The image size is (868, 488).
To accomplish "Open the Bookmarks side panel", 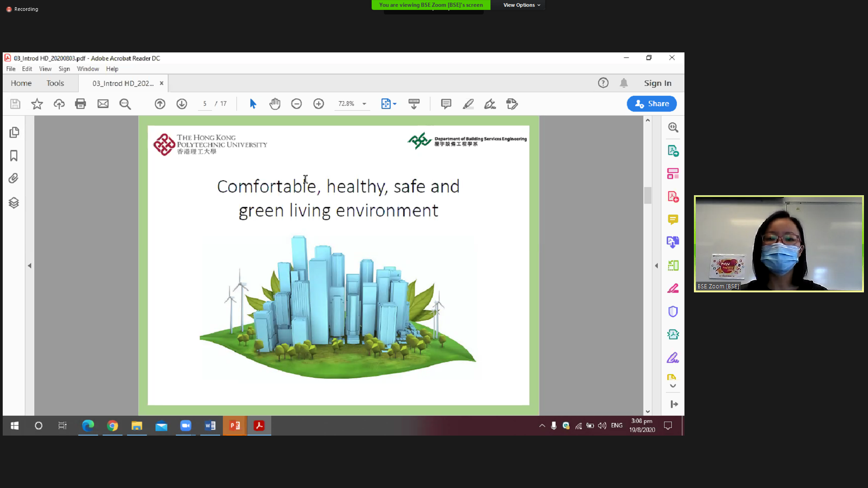I will click(x=14, y=155).
